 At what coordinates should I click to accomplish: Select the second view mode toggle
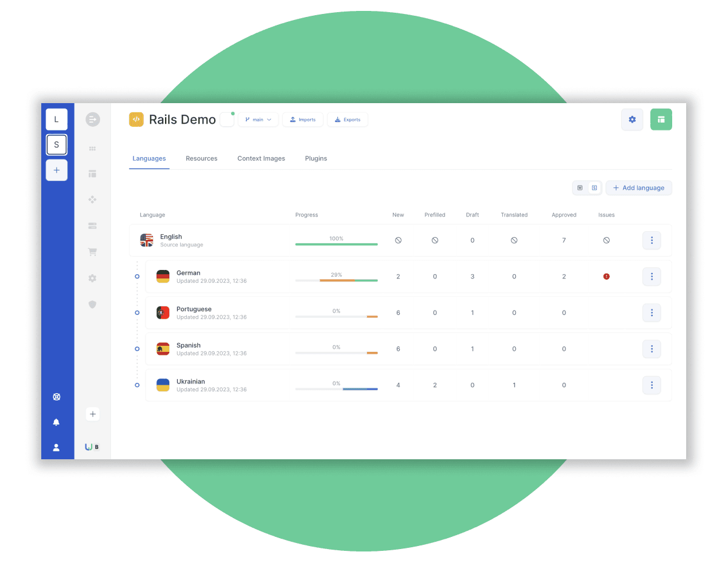595,188
